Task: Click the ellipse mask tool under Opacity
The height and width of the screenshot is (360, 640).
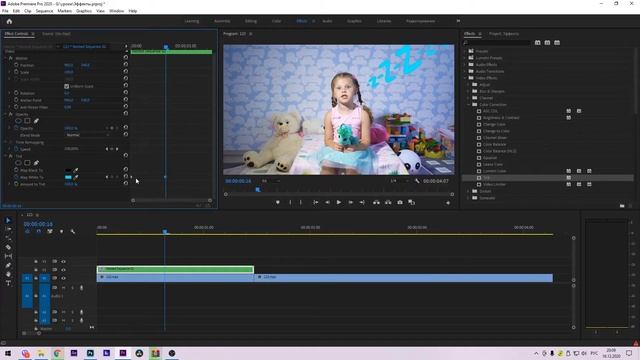Action: click(18, 121)
